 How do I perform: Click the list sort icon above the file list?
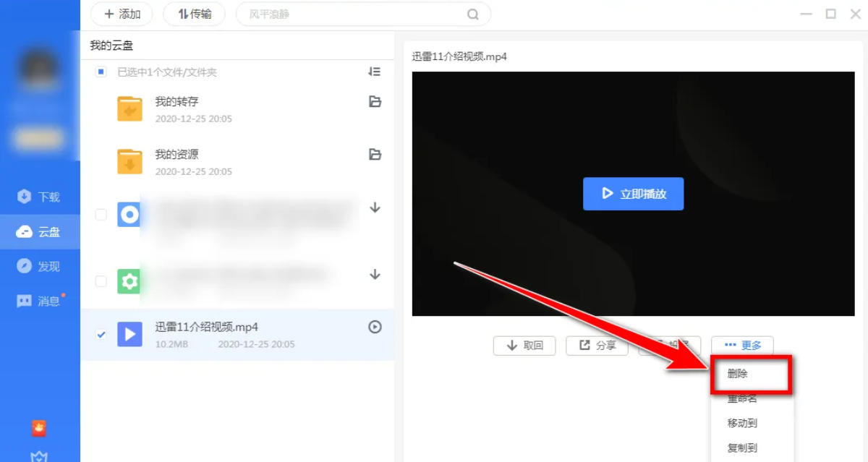(x=375, y=72)
